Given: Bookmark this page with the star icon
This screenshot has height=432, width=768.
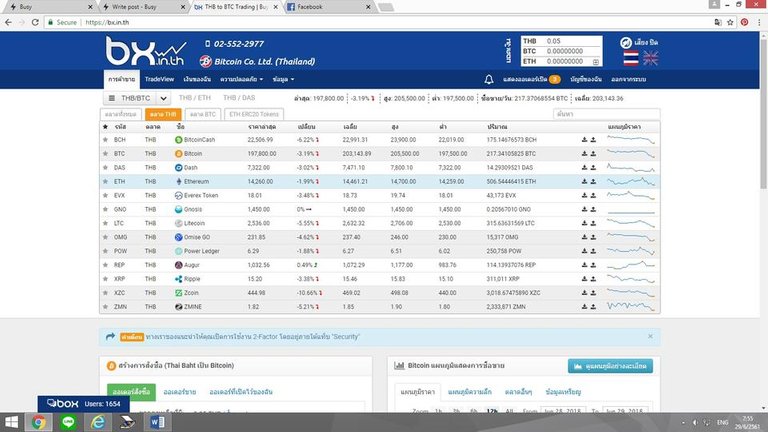Looking at the screenshot, I should [730, 22].
